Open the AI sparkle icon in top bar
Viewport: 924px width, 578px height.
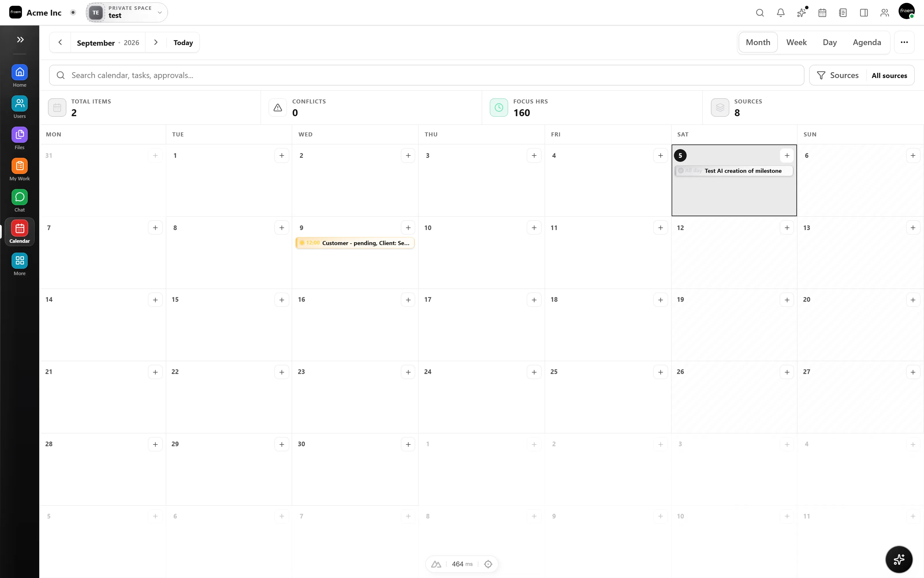pos(802,13)
